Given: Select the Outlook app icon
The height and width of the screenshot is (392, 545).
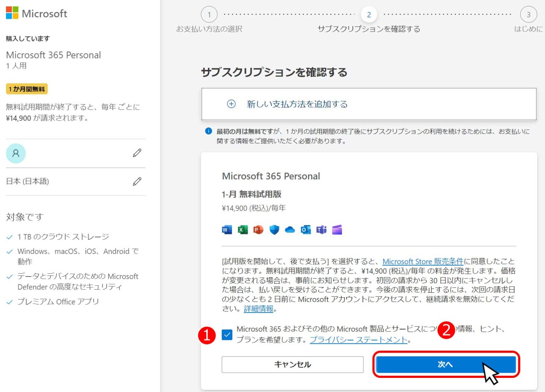Looking at the screenshot, I should tap(305, 230).
